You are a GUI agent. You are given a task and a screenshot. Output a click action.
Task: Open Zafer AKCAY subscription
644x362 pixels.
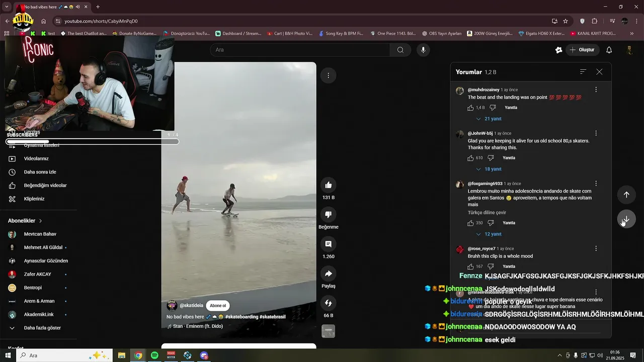coord(38,275)
